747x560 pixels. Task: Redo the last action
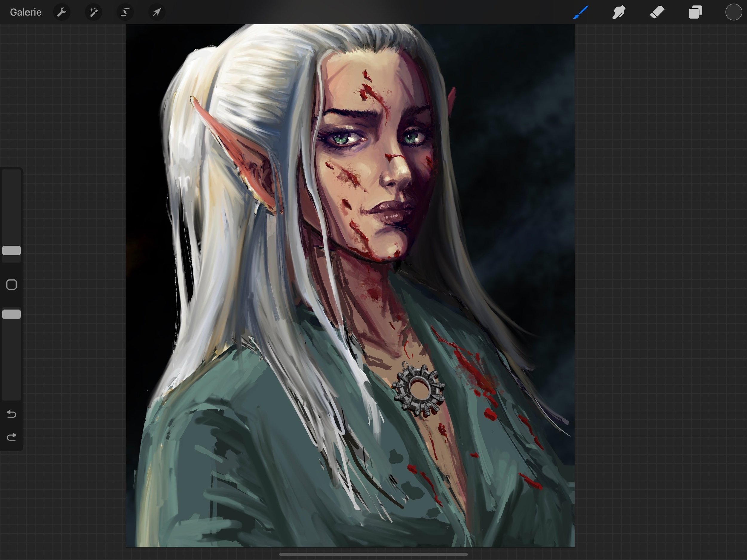[11, 437]
